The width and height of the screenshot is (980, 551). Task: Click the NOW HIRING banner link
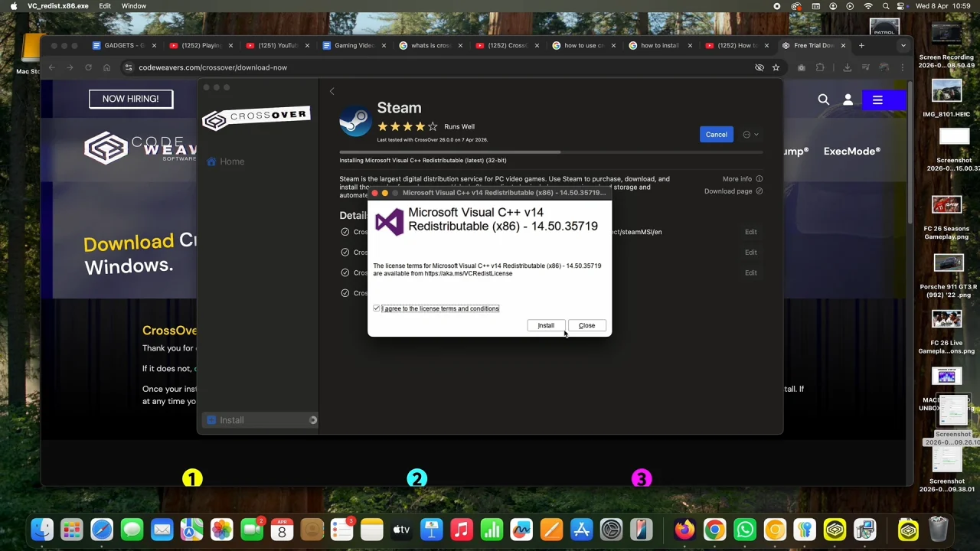(x=130, y=98)
